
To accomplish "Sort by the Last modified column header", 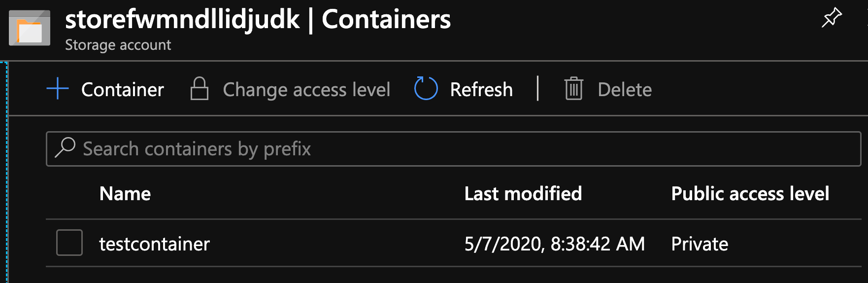I will [x=523, y=194].
